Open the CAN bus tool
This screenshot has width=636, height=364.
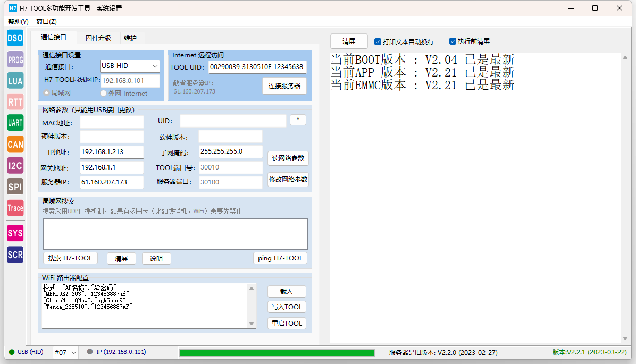tap(15, 145)
